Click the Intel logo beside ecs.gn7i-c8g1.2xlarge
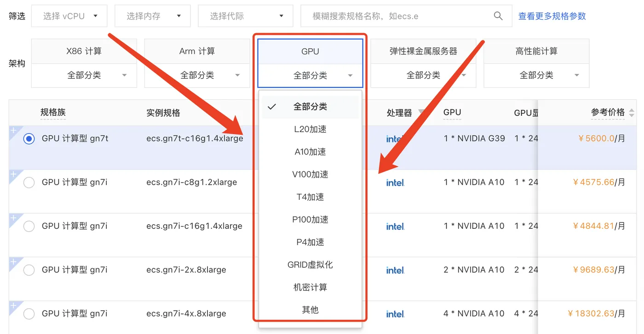644x334 pixels. [x=395, y=182]
